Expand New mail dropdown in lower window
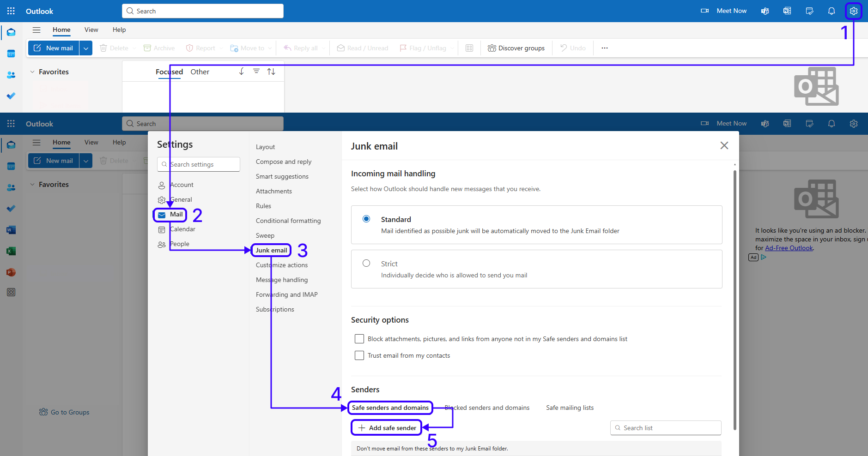 (86, 161)
